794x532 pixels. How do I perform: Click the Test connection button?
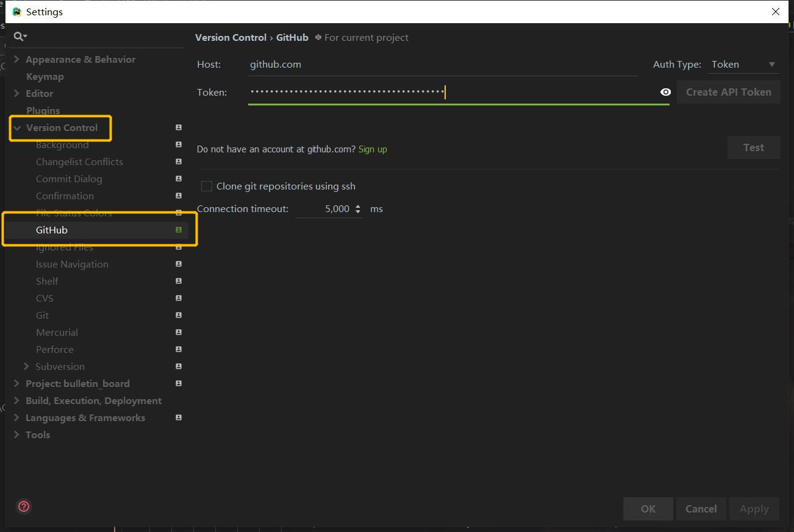[x=753, y=147]
